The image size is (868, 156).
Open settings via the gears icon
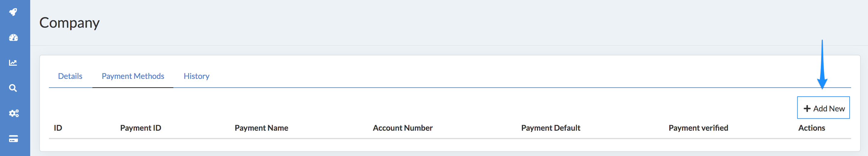click(x=14, y=113)
